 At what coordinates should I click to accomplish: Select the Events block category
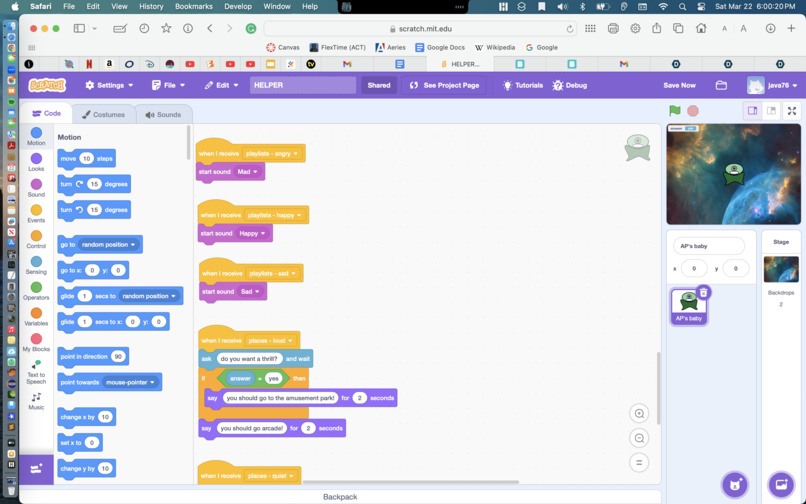(x=36, y=213)
